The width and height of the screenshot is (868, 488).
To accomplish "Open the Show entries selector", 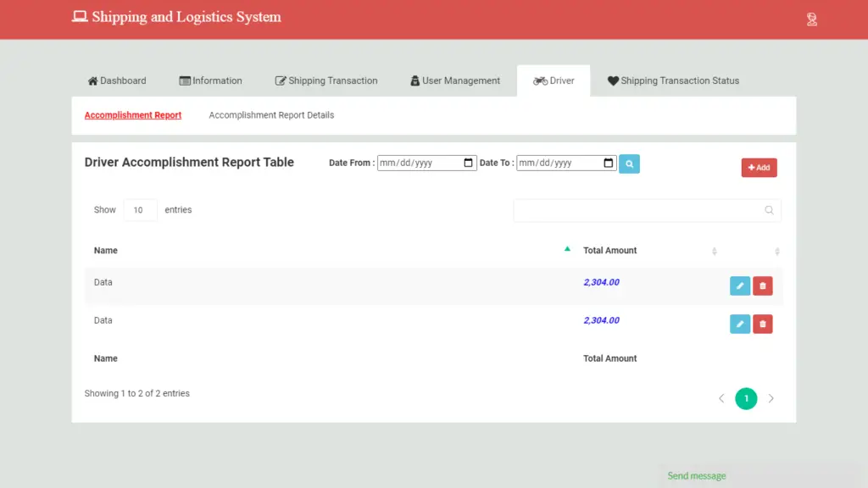I will click(140, 209).
